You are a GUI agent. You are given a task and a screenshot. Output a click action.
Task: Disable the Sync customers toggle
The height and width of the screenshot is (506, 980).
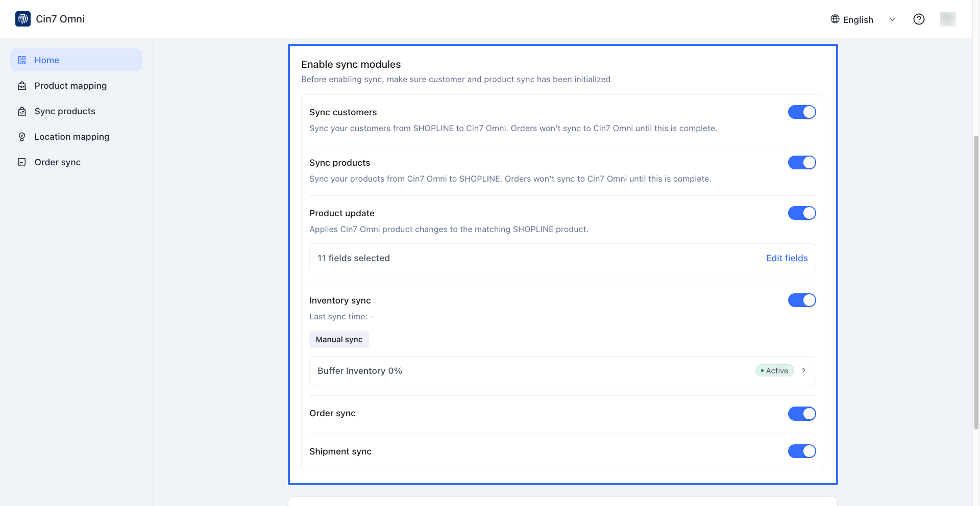pyautogui.click(x=802, y=112)
